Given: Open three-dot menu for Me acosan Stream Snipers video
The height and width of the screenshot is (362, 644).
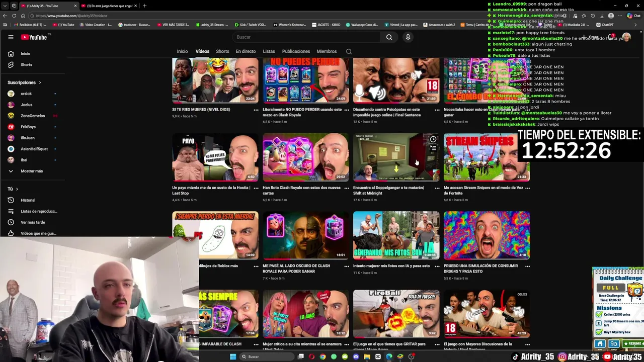Looking at the screenshot, I should coord(527,188).
